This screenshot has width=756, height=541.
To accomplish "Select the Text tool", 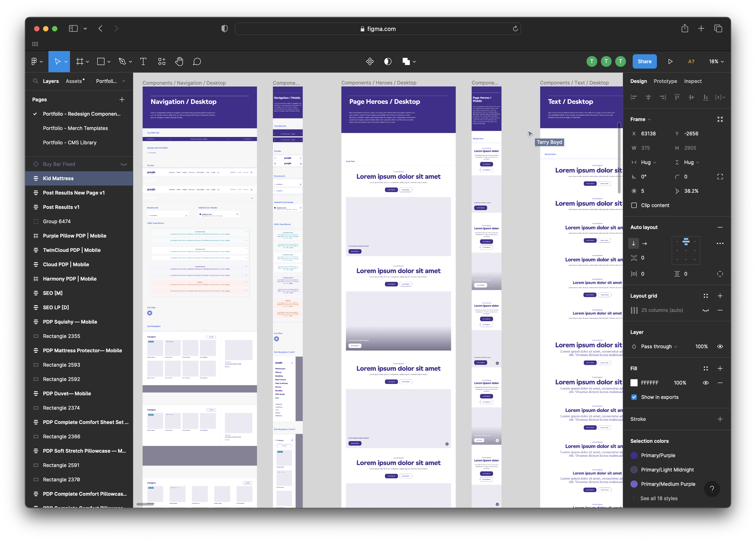I will pos(143,61).
